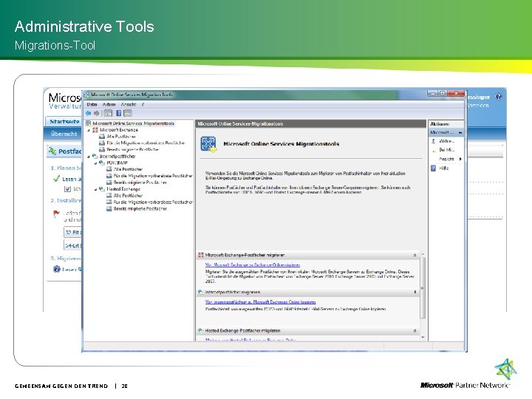Click the help icon in the background portal window
The width and height of the screenshot is (532, 399).
pyautogui.click(x=499, y=97)
